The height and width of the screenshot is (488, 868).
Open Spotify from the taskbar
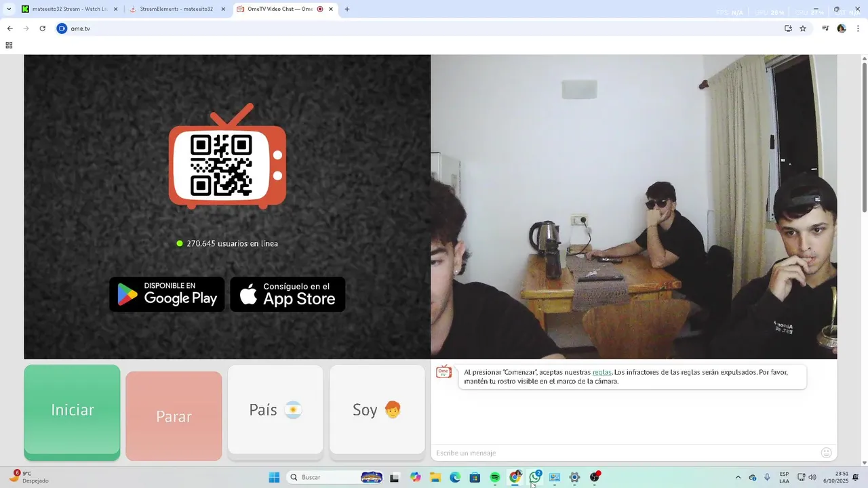tap(495, 478)
